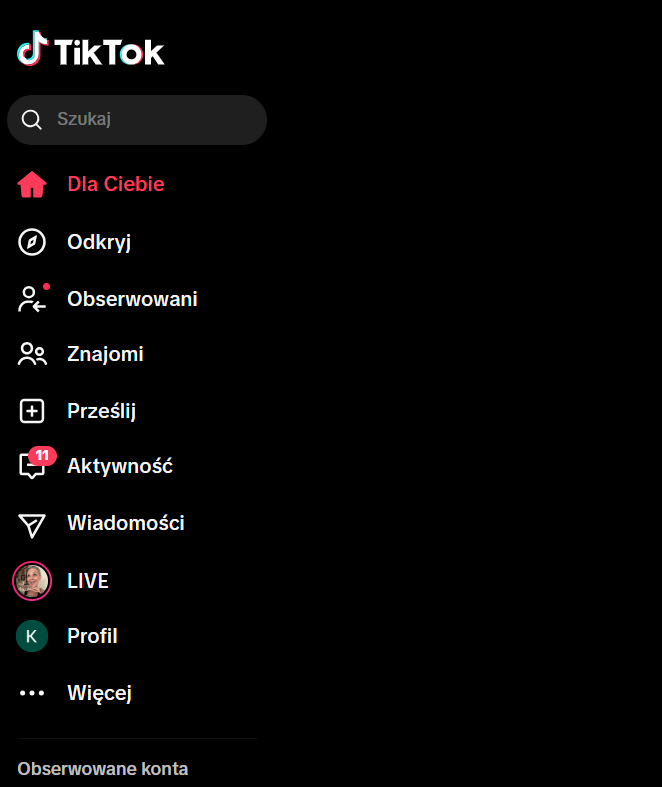Click the Prześlij plus-square icon
This screenshot has width=662, height=787.
click(32, 411)
